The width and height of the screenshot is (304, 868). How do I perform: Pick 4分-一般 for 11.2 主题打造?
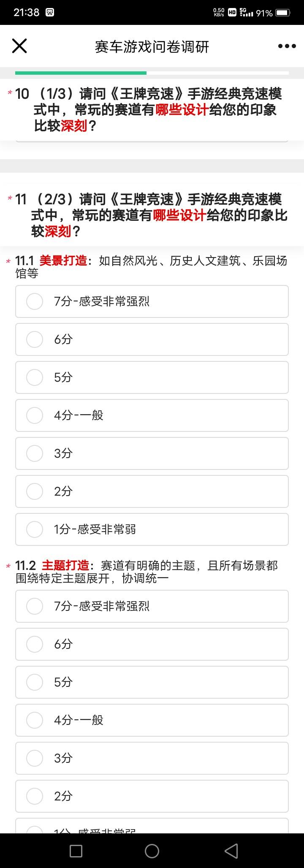(x=152, y=720)
